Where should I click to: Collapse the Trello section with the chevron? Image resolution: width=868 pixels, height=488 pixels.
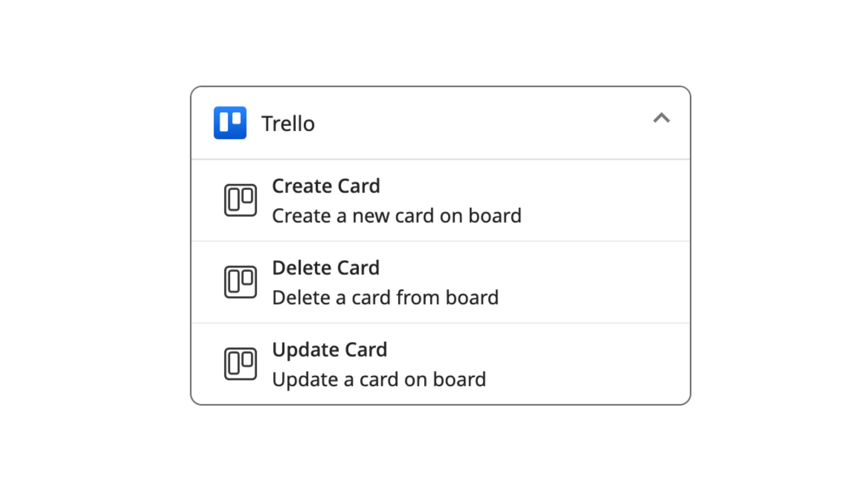coord(662,118)
